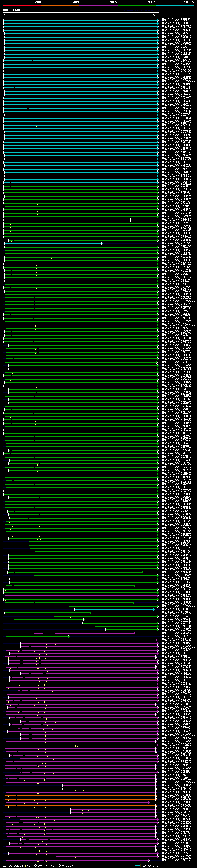Select hit label UniRef100_A7Y7K5
This screenshot has width=197, height=868.
click(x=176, y=243)
